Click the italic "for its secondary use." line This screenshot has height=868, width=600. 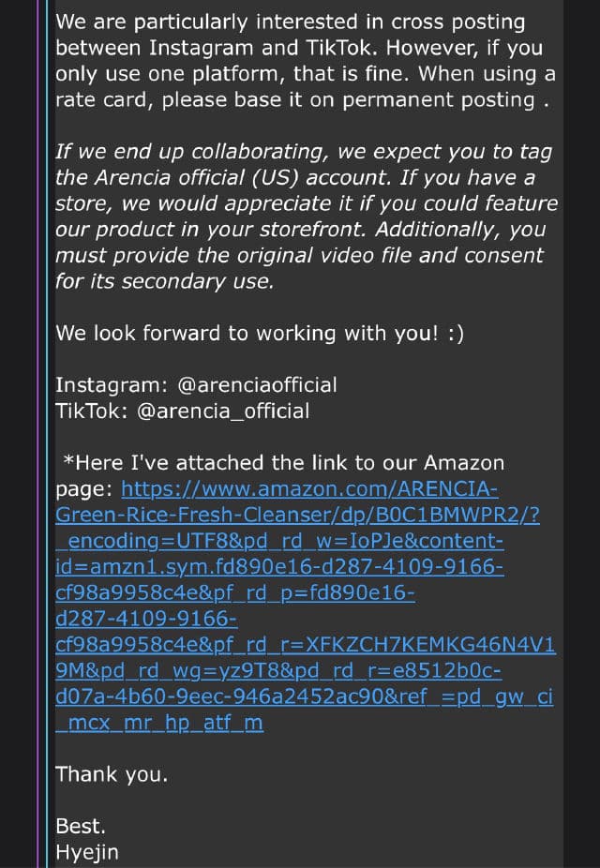point(164,280)
